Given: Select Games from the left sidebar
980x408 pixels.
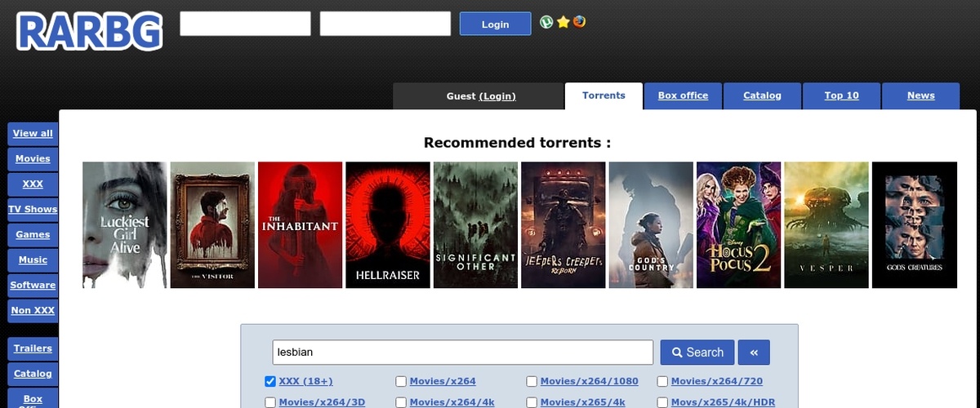Looking at the screenshot, I should (x=33, y=234).
